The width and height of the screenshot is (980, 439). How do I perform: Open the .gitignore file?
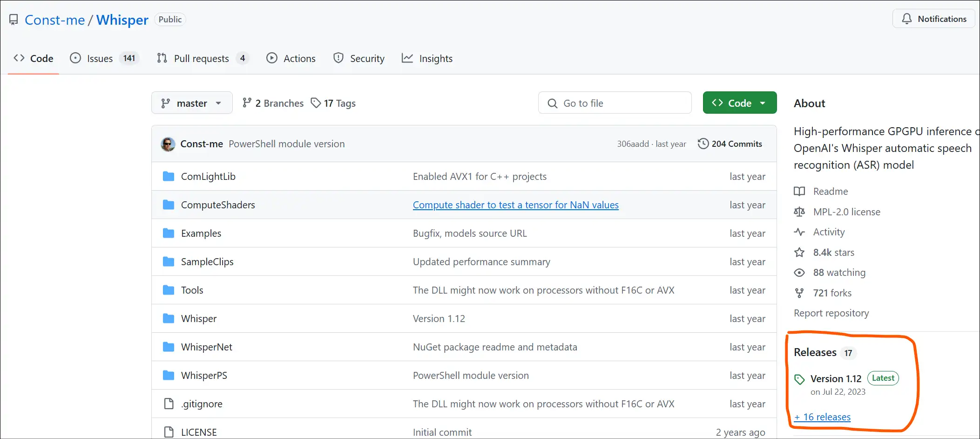(x=202, y=404)
